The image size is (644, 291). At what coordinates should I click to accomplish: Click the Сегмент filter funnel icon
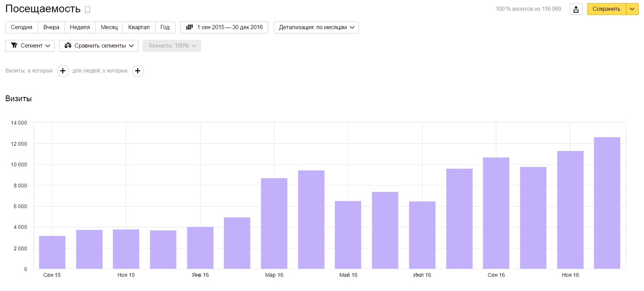pos(15,46)
